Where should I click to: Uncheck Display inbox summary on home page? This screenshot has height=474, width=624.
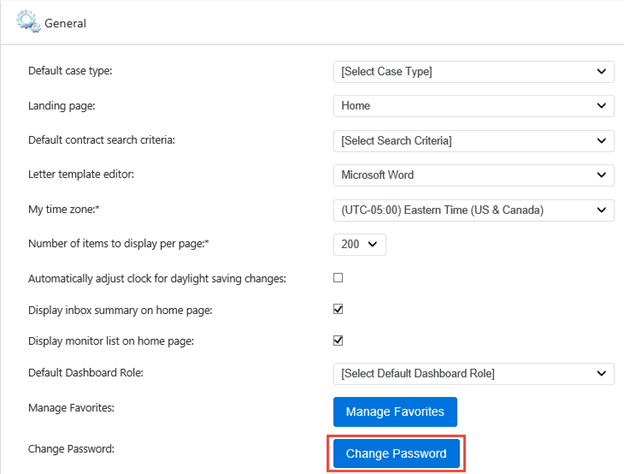338,309
